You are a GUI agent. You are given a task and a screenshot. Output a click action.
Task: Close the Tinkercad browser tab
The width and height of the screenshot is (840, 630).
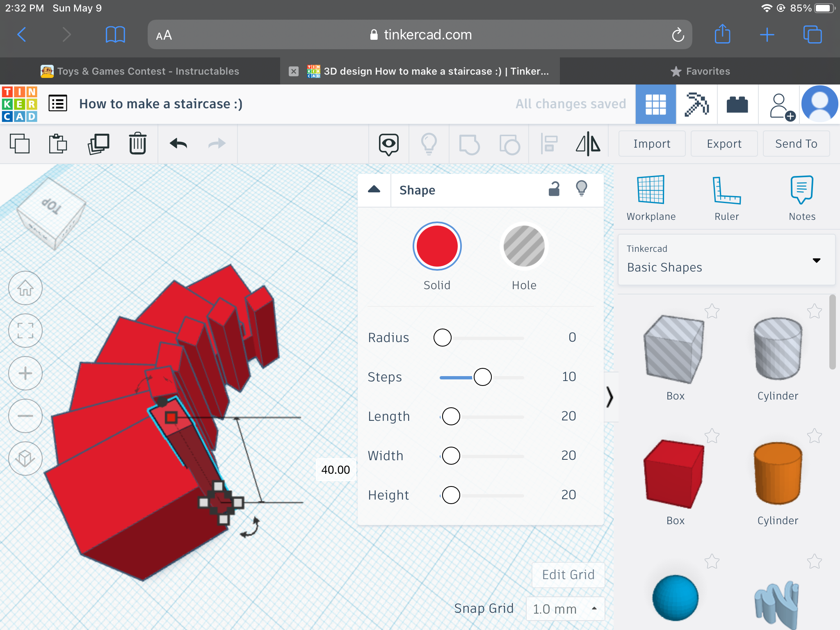click(294, 71)
